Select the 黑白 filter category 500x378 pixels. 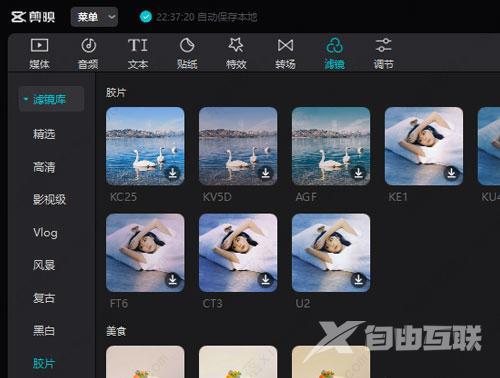(x=44, y=331)
